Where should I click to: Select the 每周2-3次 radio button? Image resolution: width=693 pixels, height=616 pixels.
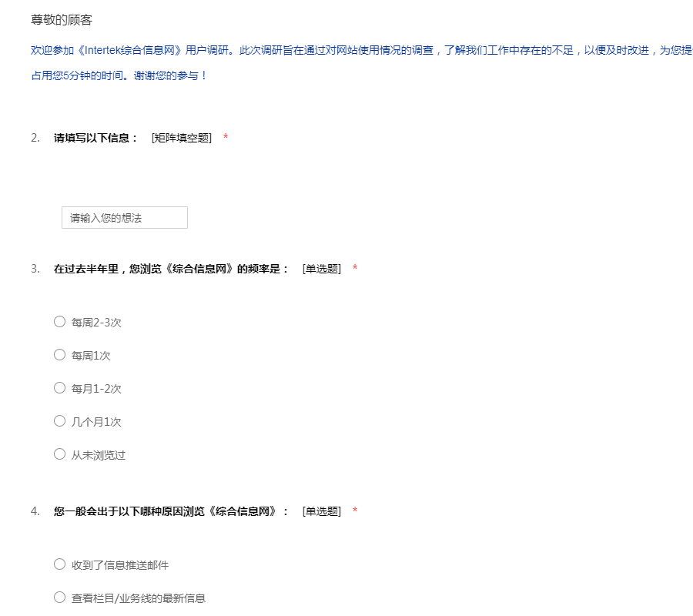[59, 322]
